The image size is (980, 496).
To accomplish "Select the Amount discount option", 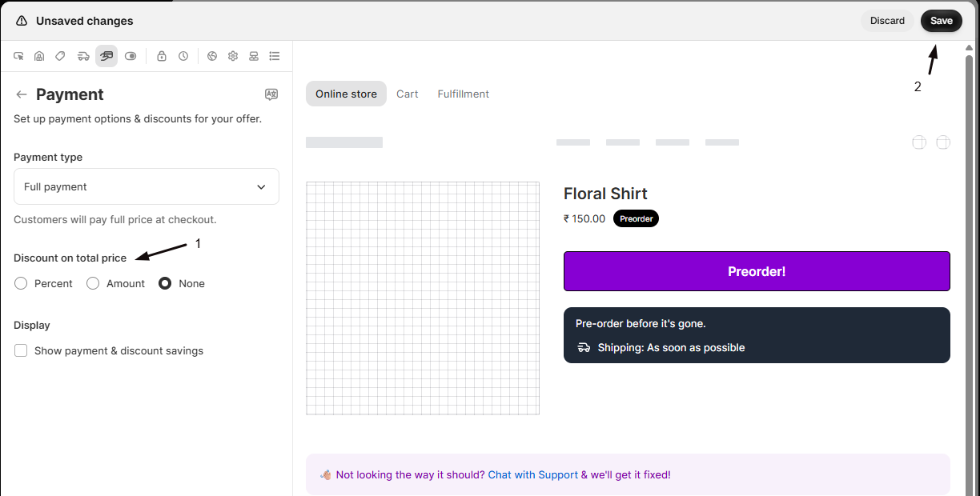I will (x=93, y=283).
